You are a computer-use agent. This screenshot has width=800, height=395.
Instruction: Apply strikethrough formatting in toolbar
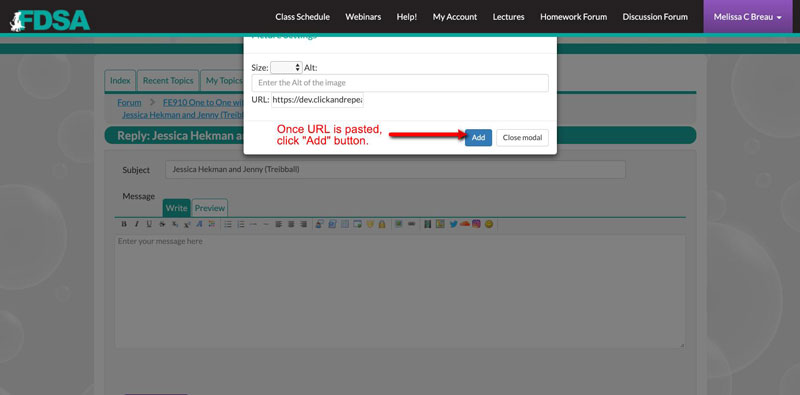click(162, 224)
